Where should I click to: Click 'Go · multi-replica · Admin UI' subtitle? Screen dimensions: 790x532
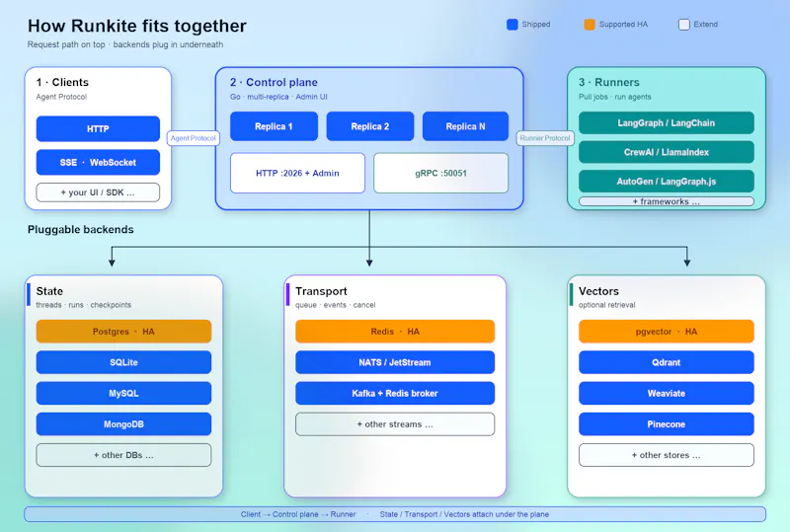coord(278,97)
